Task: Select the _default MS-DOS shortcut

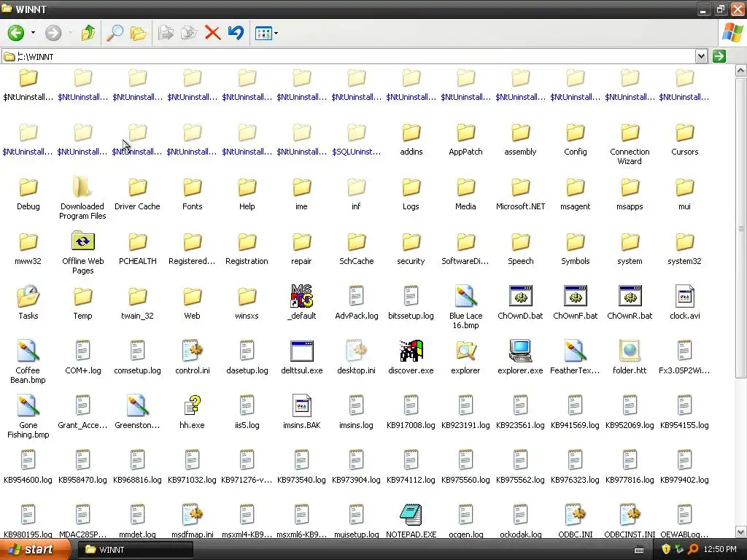Action: pyautogui.click(x=301, y=303)
